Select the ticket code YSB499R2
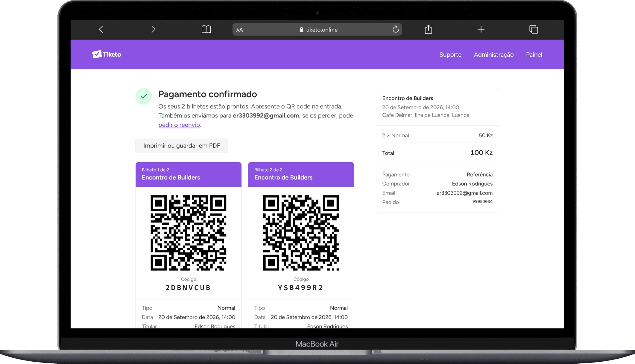 (x=301, y=287)
